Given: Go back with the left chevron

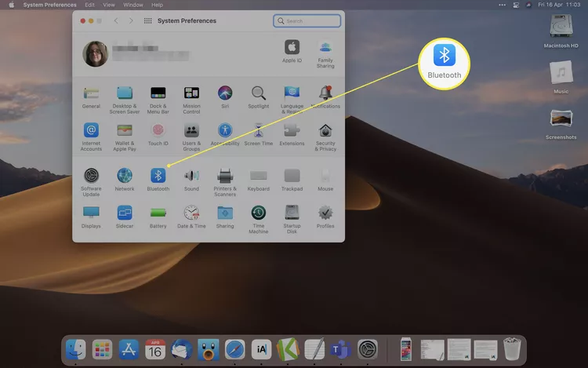Looking at the screenshot, I should [116, 20].
